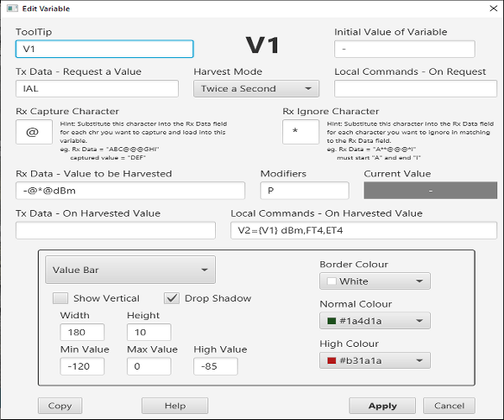Click the green Normal Colour swatch
Screen dimensions: 504x420
tap(332, 321)
